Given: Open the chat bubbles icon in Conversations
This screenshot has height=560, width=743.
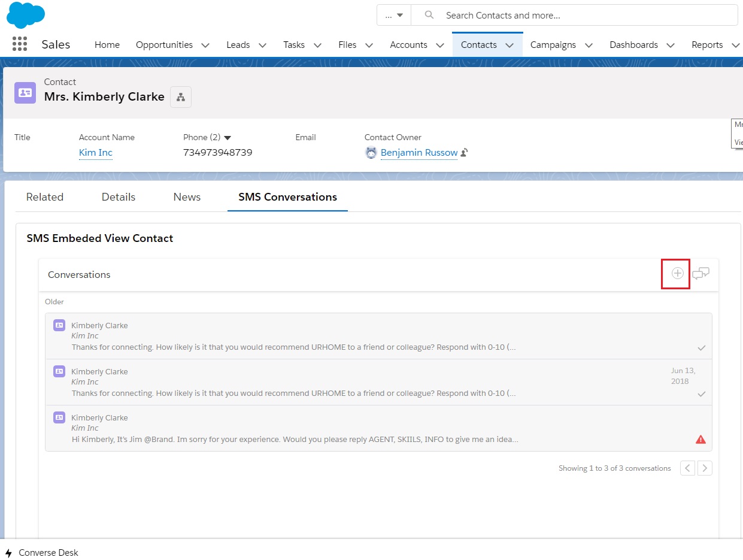Looking at the screenshot, I should pyautogui.click(x=700, y=274).
